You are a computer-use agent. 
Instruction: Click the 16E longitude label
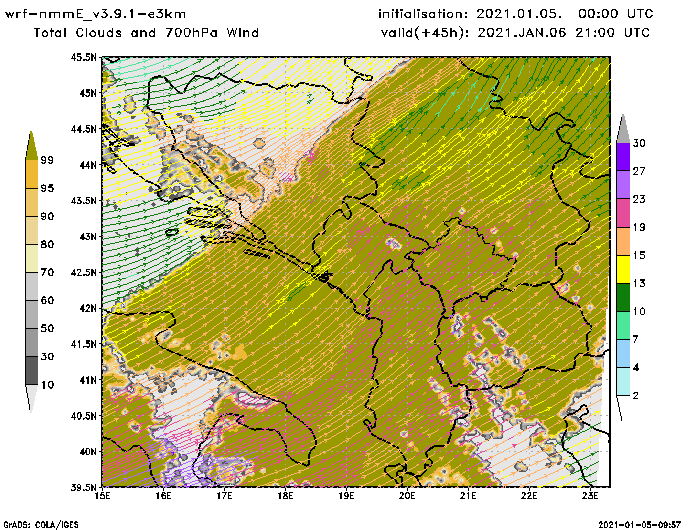pyautogui.click(x=163, y=496)
